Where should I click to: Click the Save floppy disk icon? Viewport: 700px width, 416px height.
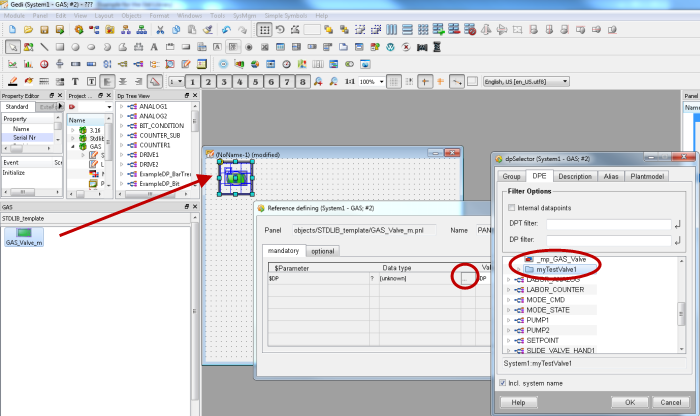[42, 30]
